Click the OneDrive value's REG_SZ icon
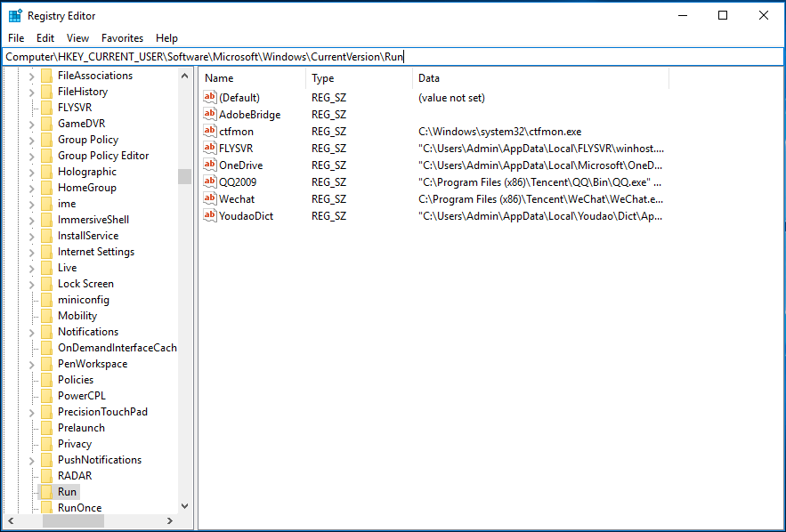 (x=209, y=165)
